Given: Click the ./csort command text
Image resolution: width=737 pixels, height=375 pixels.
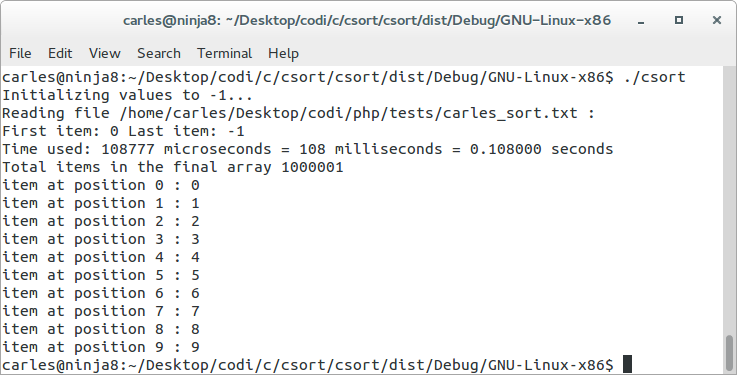Looking at the screenshot, I should coord(654,77).
